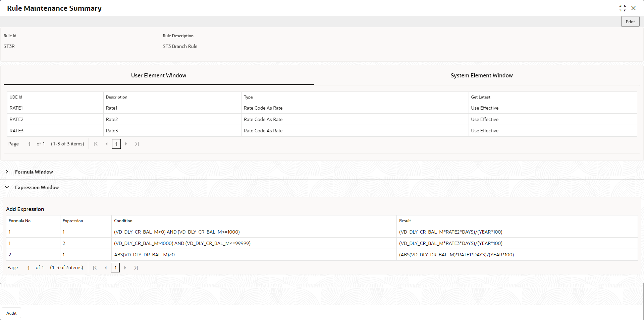This screenshot has height=320, width=644.
Task: Open the Audit button
Action: point(11,313)
